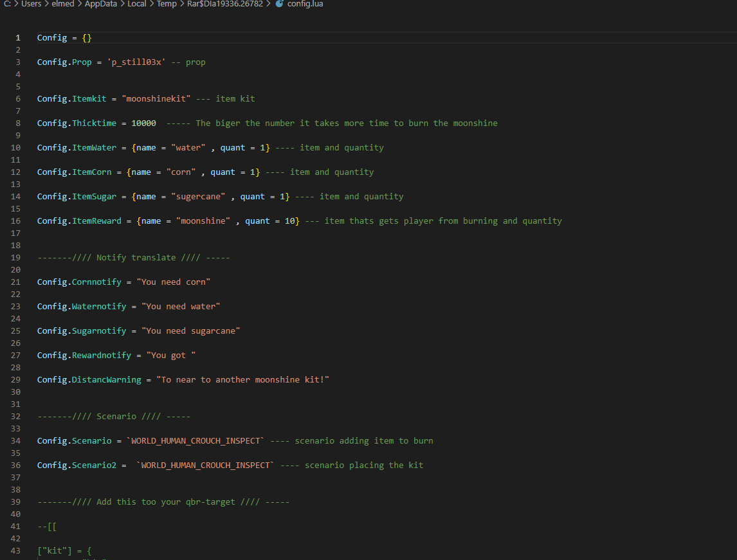The image size is (737, 560).
Task: Open the AppData breadcrumb folder
Action: click(100, 4)
